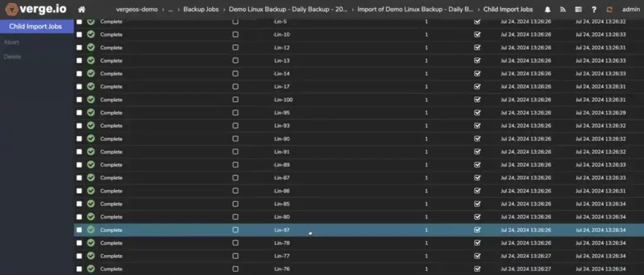Click Abort in the left sidebar
This screenshot has width=644, height=275.
[11, 42]
